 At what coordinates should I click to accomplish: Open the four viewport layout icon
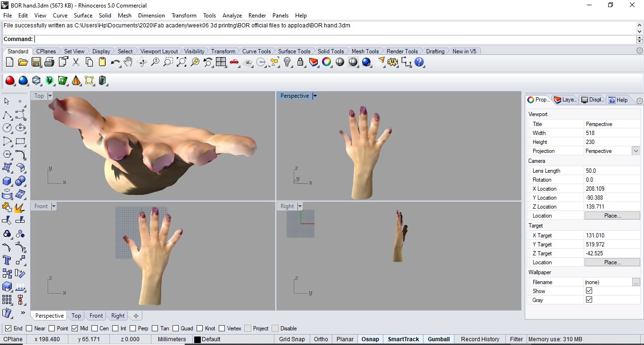(x=221, y=62)
